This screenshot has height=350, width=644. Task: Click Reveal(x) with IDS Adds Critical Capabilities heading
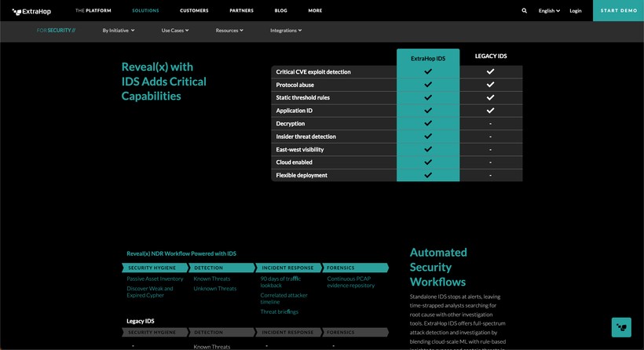coord(164,82)
